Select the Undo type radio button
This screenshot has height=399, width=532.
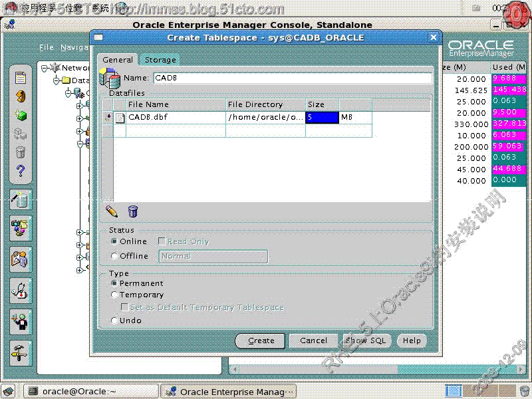(x=114, y=321)
